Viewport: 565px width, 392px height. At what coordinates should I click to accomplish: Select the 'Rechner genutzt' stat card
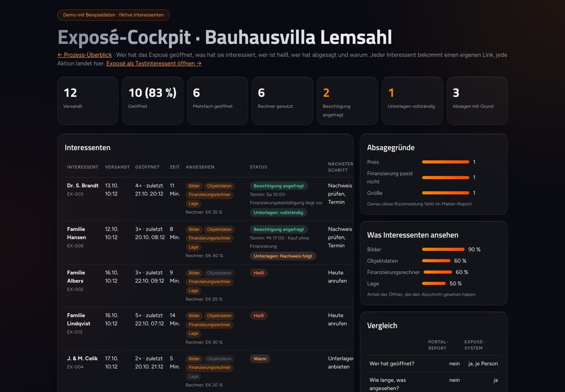coord(282,101)
